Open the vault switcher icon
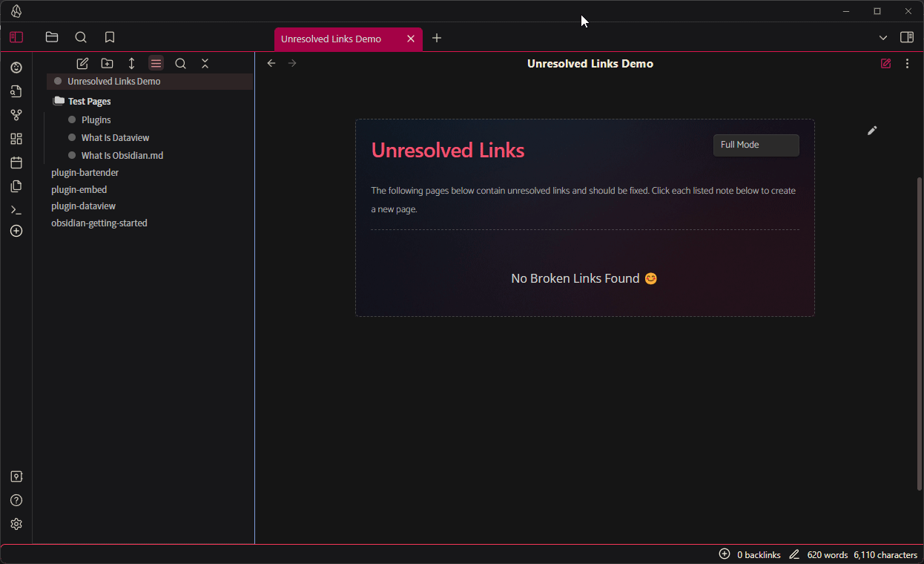The height and width of the screenshot is (564, 924). point(16,476)
